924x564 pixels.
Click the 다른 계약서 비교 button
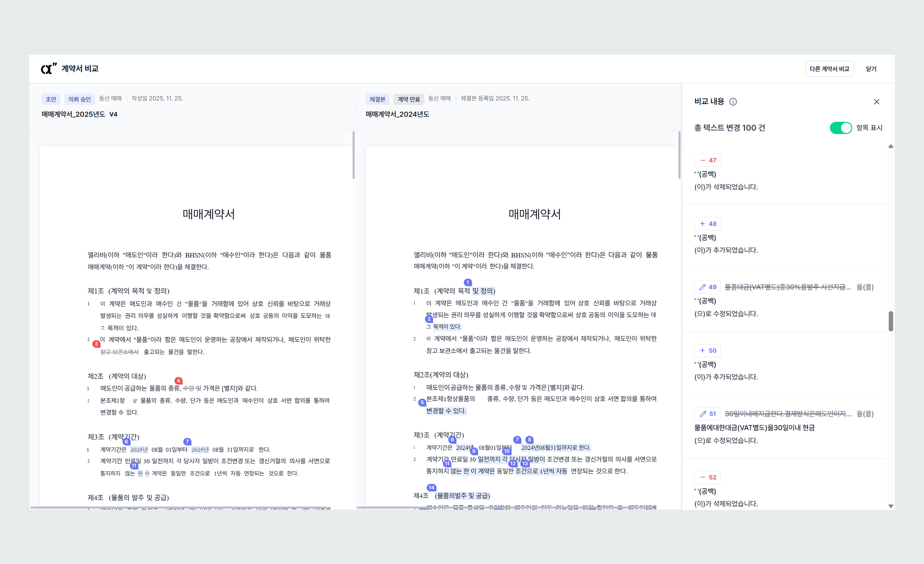coord(829,69)
